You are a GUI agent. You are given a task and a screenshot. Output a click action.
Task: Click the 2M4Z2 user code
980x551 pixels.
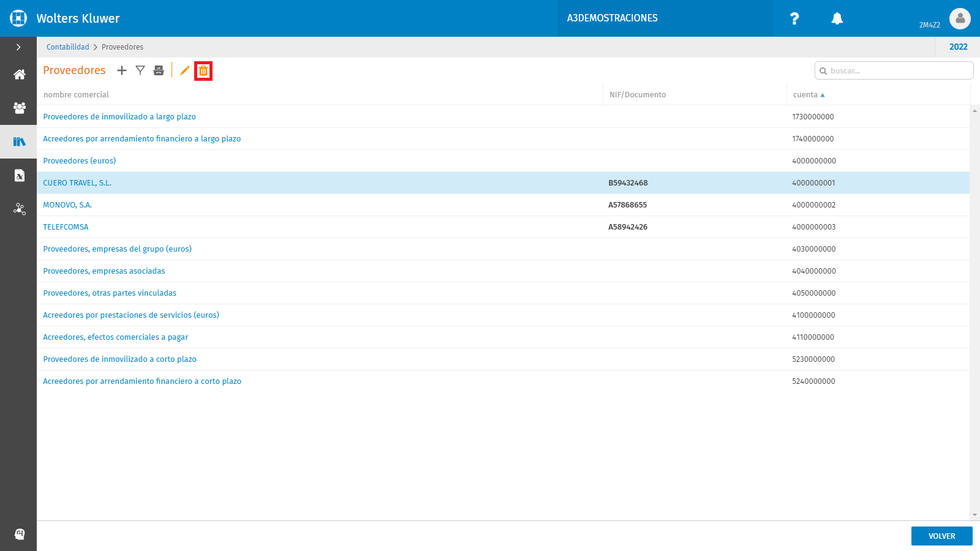coord(929,25)
